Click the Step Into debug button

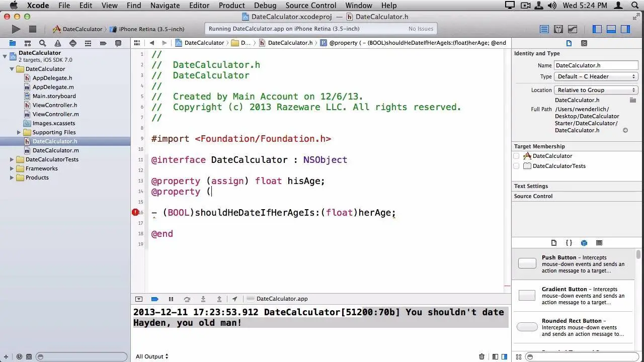pos(203,299)
